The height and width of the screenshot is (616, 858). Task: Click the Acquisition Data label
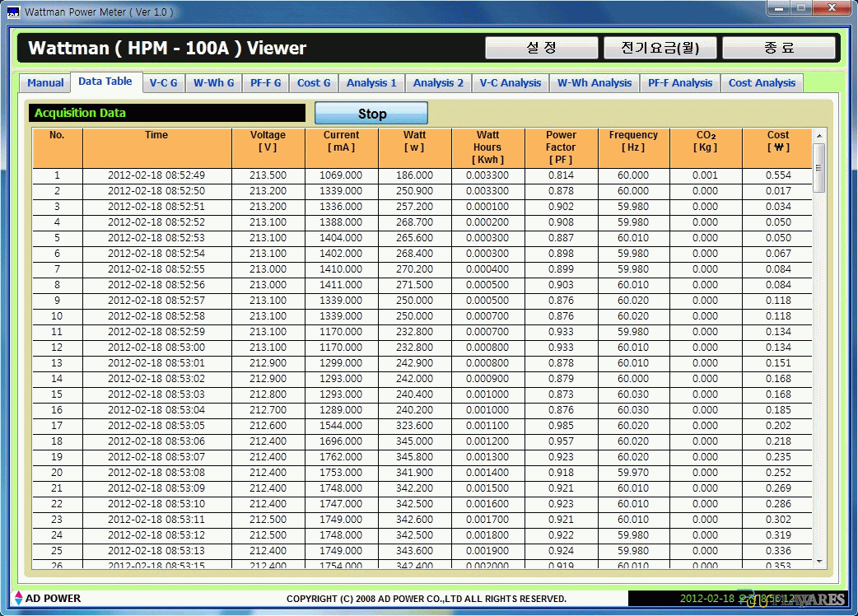[81, 114]
